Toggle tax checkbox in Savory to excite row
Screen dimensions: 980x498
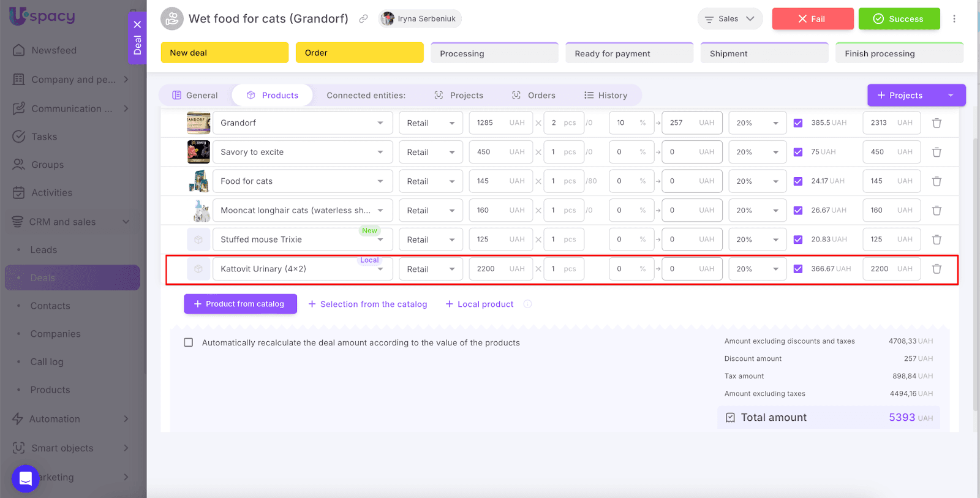[x=797, y=152]
